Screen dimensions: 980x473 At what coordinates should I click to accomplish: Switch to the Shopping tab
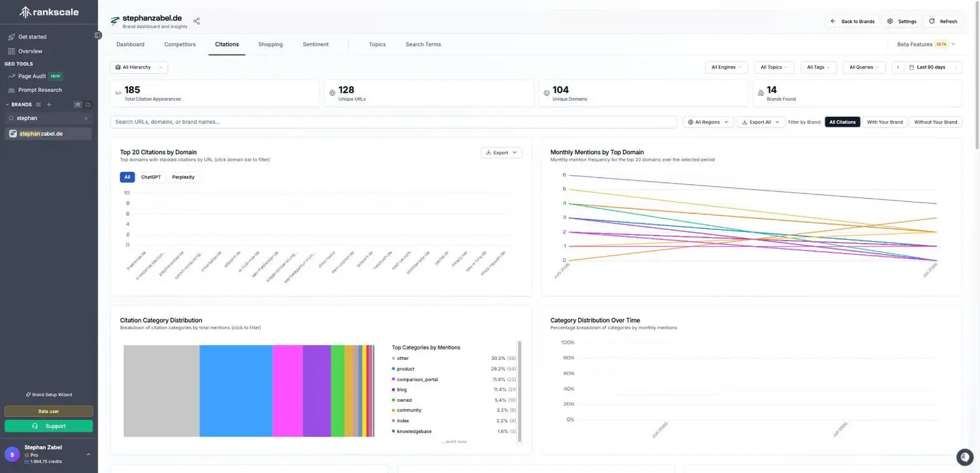click(270, 44)
